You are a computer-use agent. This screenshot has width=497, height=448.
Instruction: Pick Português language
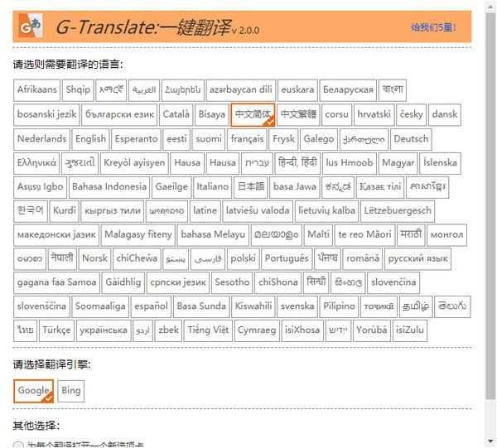pos(287,259)
